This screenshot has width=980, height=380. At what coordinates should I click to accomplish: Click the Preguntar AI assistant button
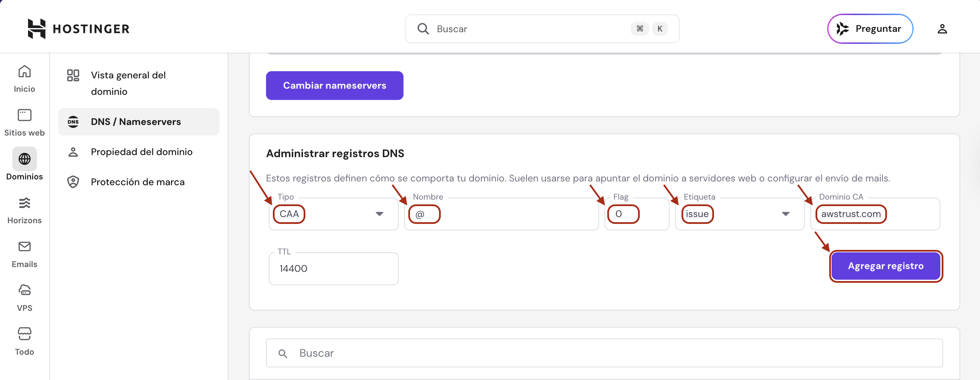pyautogui.click(x=870, y=29)
